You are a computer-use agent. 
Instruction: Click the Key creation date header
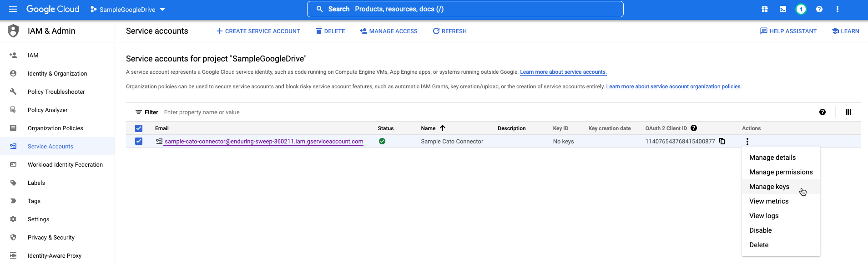610,128
